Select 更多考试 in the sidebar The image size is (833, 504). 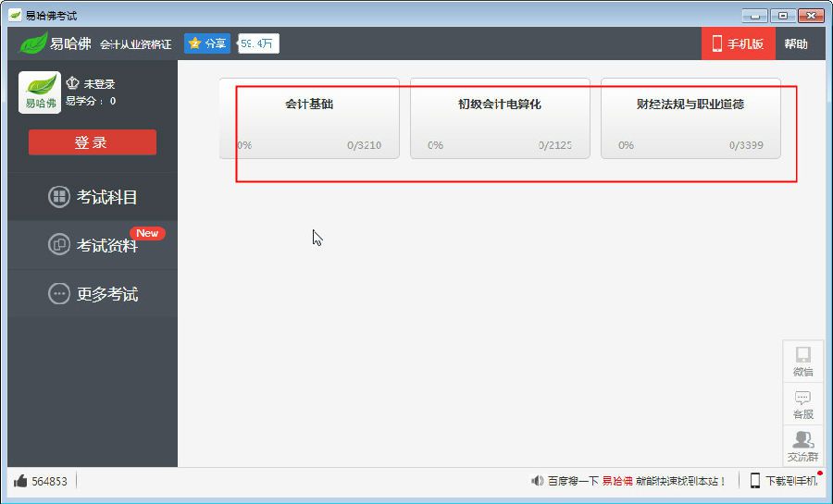click(93, 293)
